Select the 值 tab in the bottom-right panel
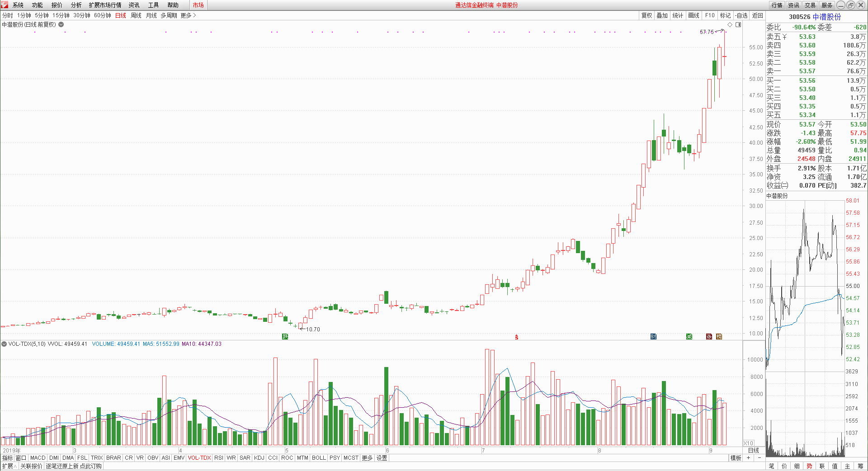Viewport: 868px width, 471px height. click(835, 466)
